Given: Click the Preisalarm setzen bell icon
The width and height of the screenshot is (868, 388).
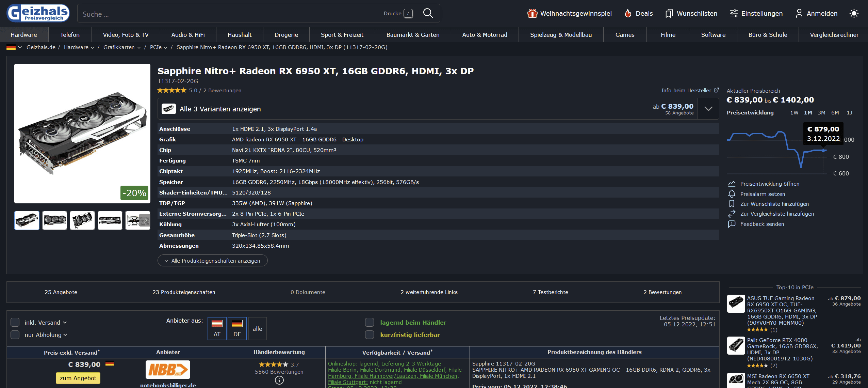Looking at the screenshot, I should click(732, 194).
